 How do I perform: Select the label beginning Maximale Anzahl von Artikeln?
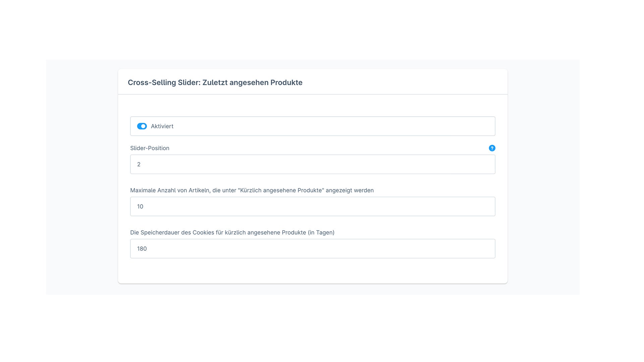(252, 190)
